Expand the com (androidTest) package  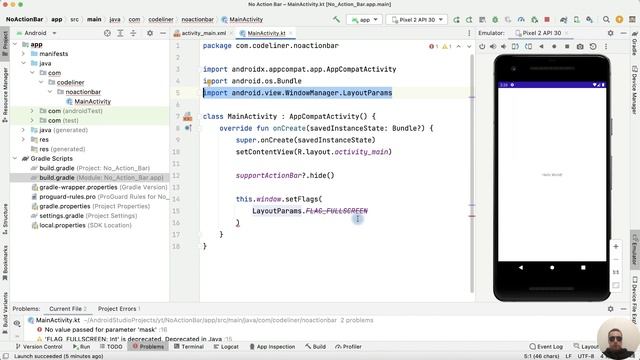pos(32,111)
